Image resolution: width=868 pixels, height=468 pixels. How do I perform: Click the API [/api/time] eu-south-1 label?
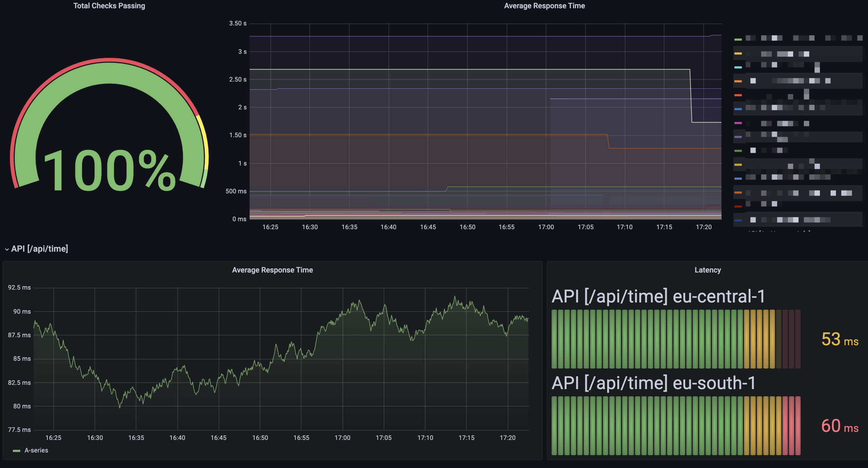(653, 383)
